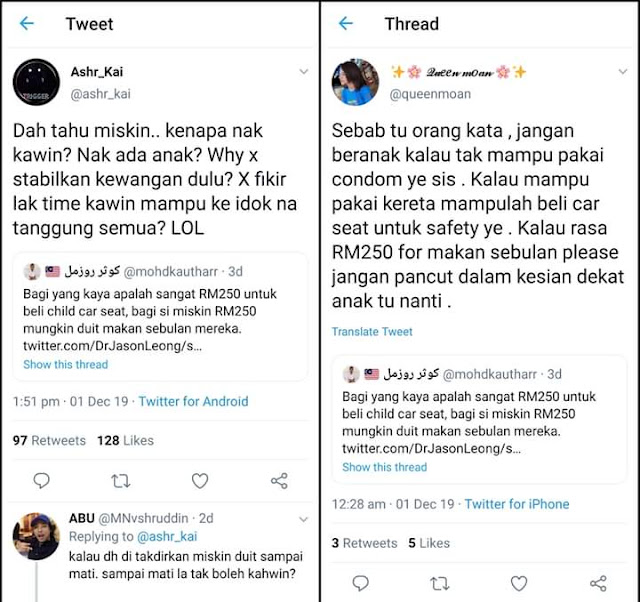Share queenmoan's tweet
The height and width of the screenshot is (602, 640).
[x=598, y=584]
